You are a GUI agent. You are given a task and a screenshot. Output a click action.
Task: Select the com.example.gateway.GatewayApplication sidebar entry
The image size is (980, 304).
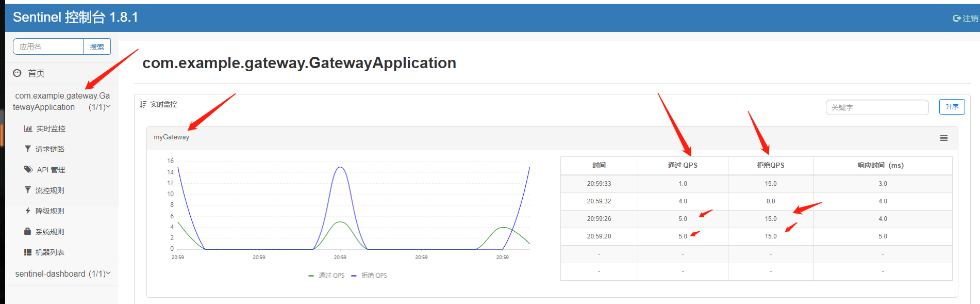62,101
